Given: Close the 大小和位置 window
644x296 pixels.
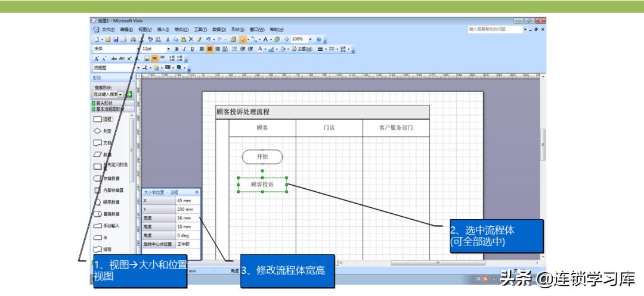Looking at the screenshot, I should (196, 192).
